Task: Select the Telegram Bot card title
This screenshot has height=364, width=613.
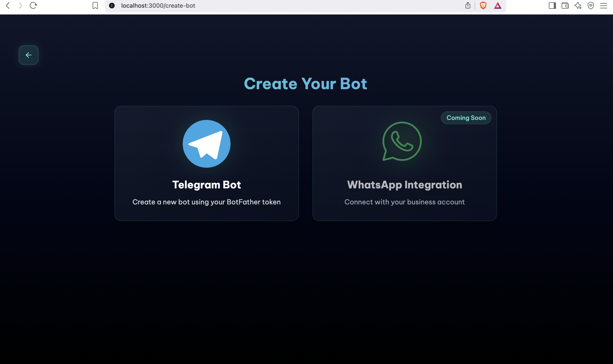Action: coord(206,185)
